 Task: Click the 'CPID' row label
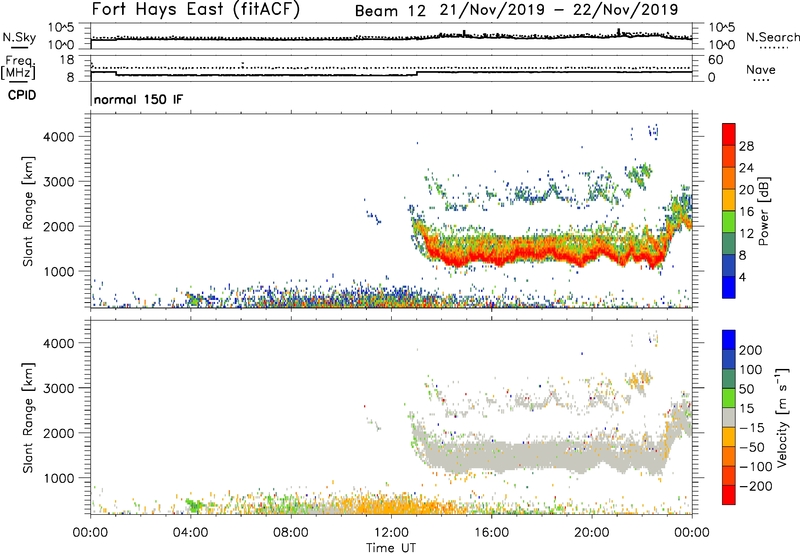click(x=22, y=95)
